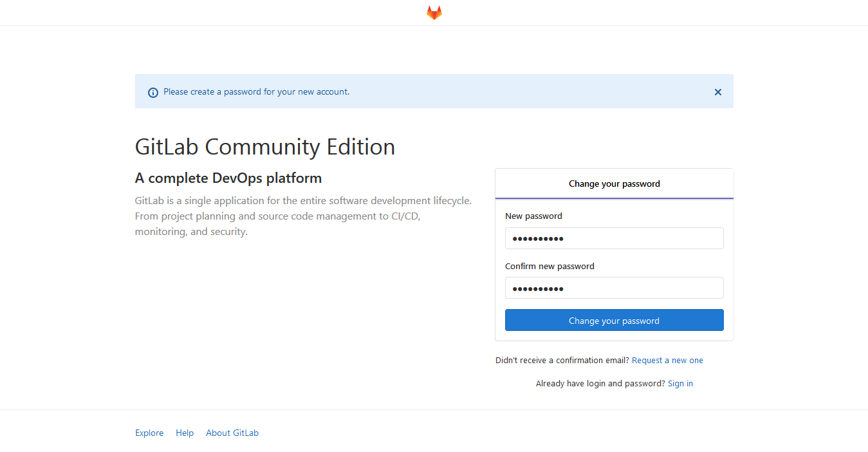This screenshot has height=452, width=868.
Task: Click the confirmation email question text
Action: pos(561,360)
